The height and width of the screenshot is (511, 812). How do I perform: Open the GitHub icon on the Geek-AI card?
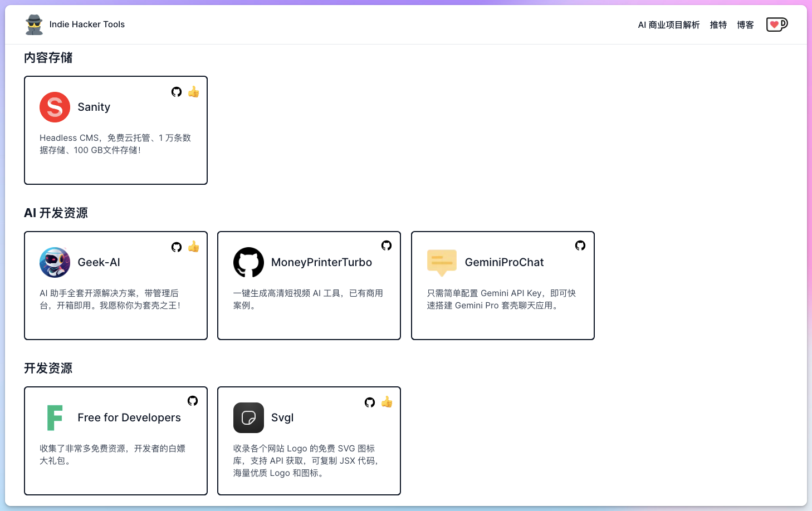(177, 247)
